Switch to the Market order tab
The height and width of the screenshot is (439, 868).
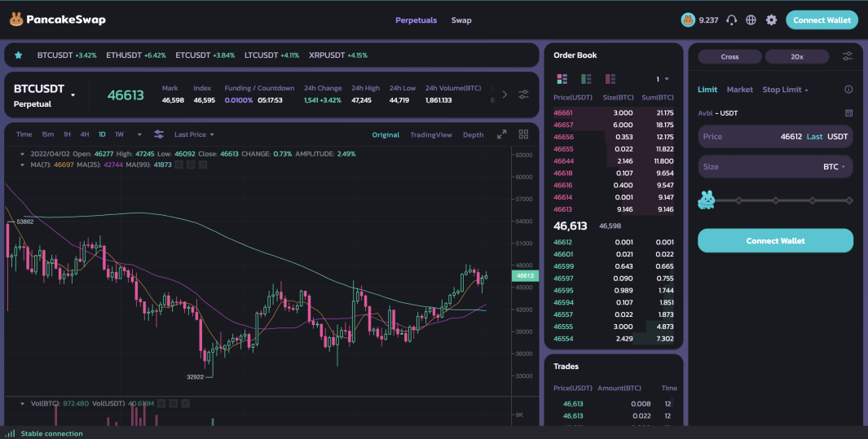pos(739,90)
